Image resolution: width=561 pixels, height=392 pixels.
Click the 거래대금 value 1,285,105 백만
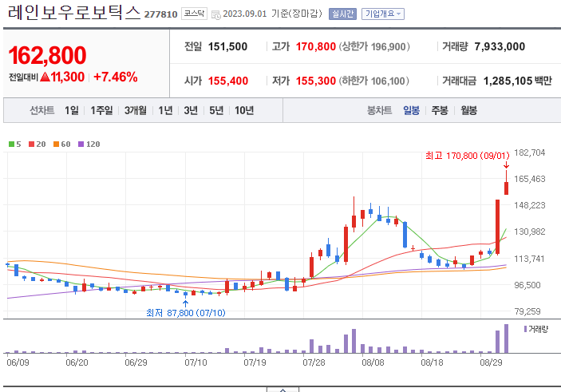(517, 81)
